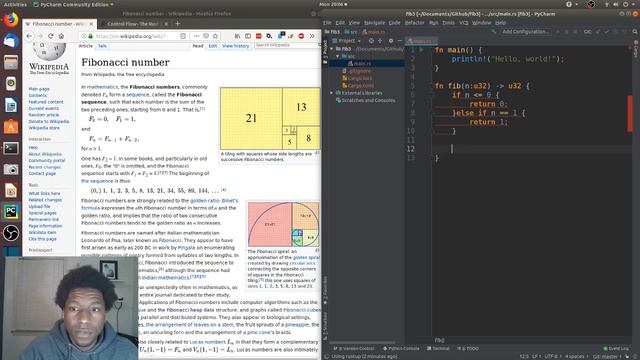Switch to the Control Flow browser tab
Viewport: 640px width, 360px height.
[133, 24]
